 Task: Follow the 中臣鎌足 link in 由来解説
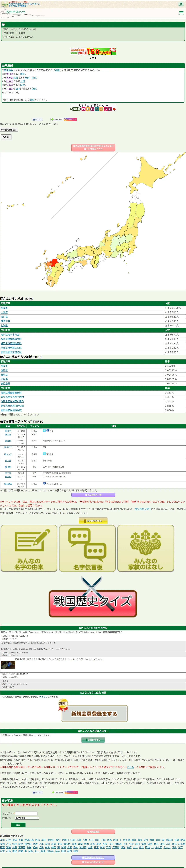coord(8,70)
